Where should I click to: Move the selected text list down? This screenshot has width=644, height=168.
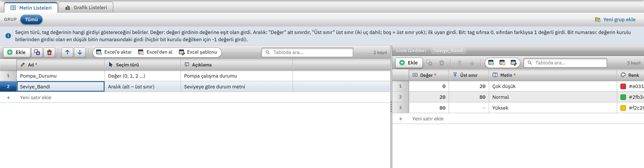click(80, 52)
